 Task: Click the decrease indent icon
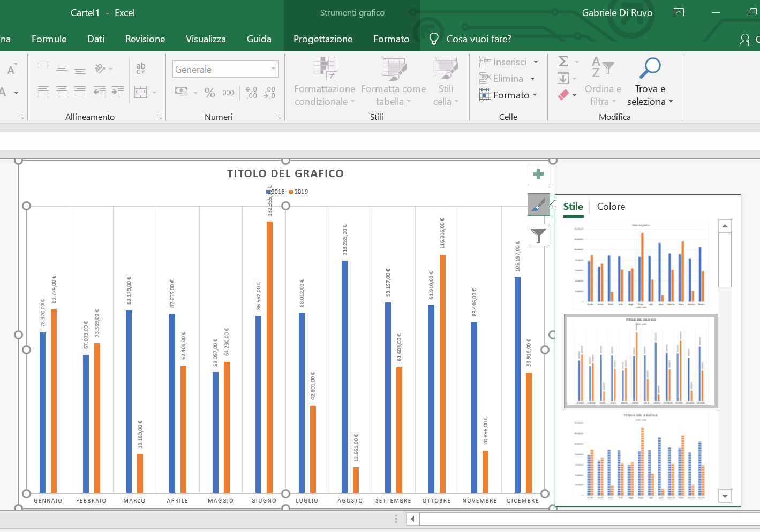[x=100, y=92]
